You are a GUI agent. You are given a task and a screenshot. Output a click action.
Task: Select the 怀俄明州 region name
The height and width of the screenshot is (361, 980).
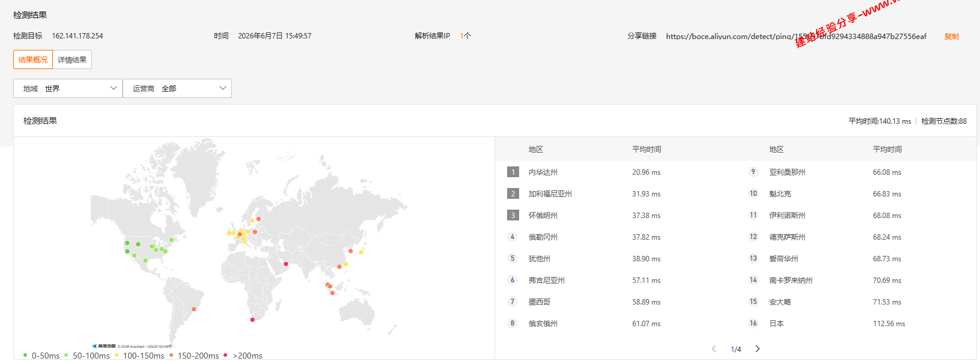click(x=543, y=215)
